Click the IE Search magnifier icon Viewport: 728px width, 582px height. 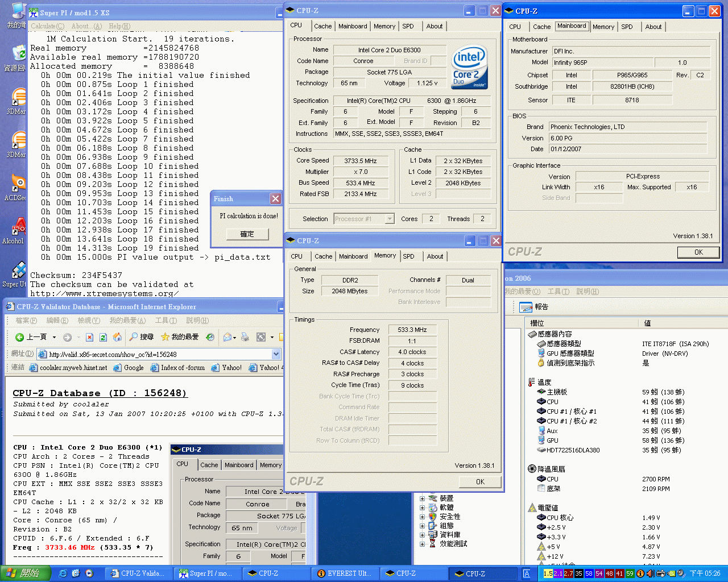133,337
